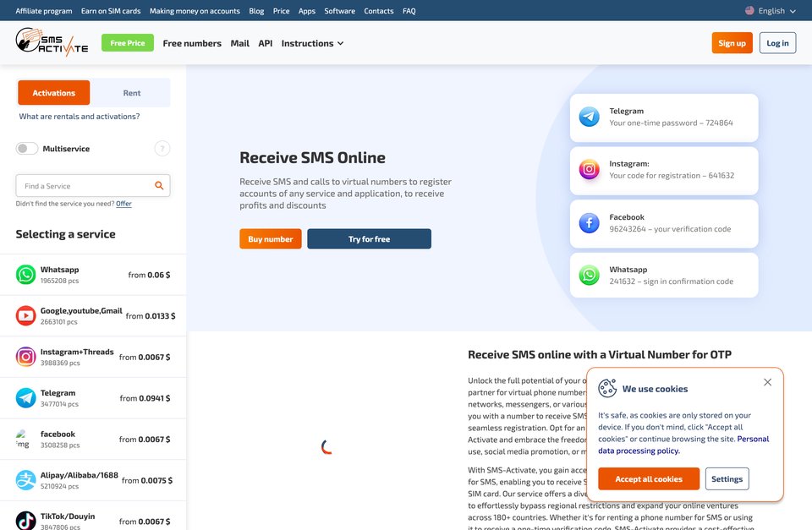Open the Price link in the top bar
The image size is (812, 530).
281,11
